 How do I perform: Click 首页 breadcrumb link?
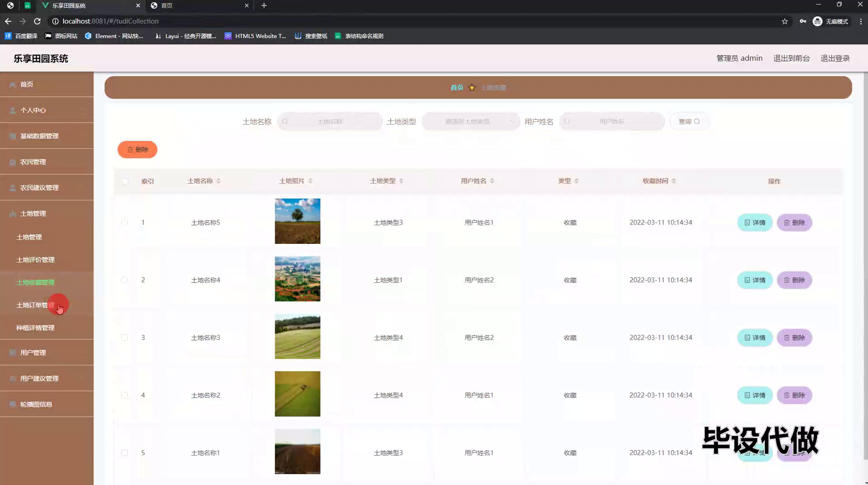457,88
